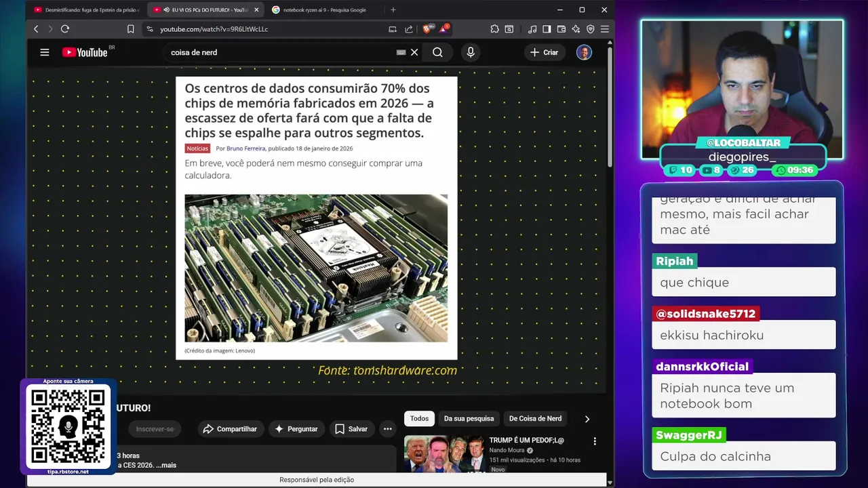Screen dimensions: 868x488
Task: Open the on-screen keyboard in the search box
Action: pyautogui.click(x=401, y=52)
